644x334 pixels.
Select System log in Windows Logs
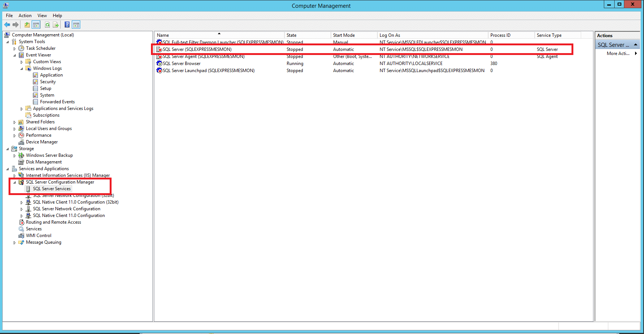click(x=47, y=95)
